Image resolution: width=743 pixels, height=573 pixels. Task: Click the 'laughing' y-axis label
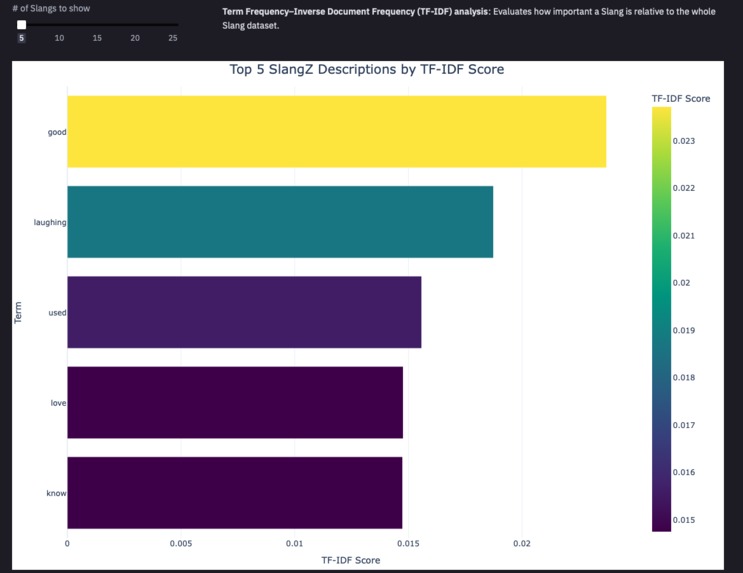pyautogui.click(x=50, y=222)
